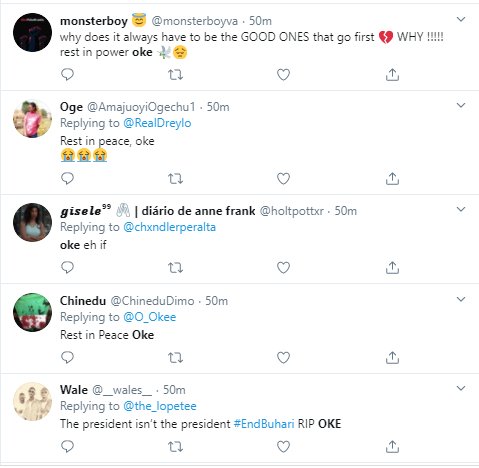Reply to monsterboy's tweet
The image size is (479, 468).
67,74
